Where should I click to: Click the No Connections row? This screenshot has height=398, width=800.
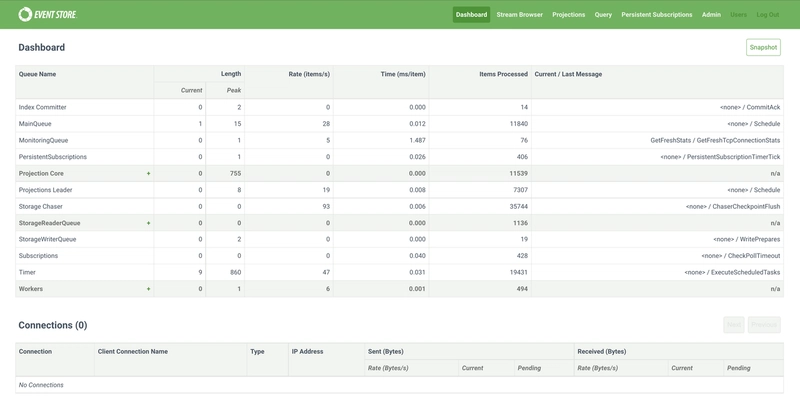coord(399,385)
